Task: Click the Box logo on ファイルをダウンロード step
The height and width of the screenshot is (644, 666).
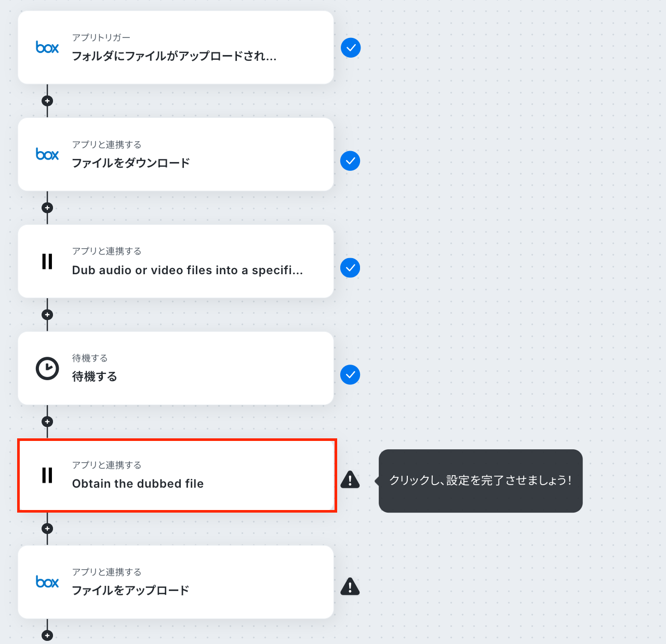Action: point(47,154)
